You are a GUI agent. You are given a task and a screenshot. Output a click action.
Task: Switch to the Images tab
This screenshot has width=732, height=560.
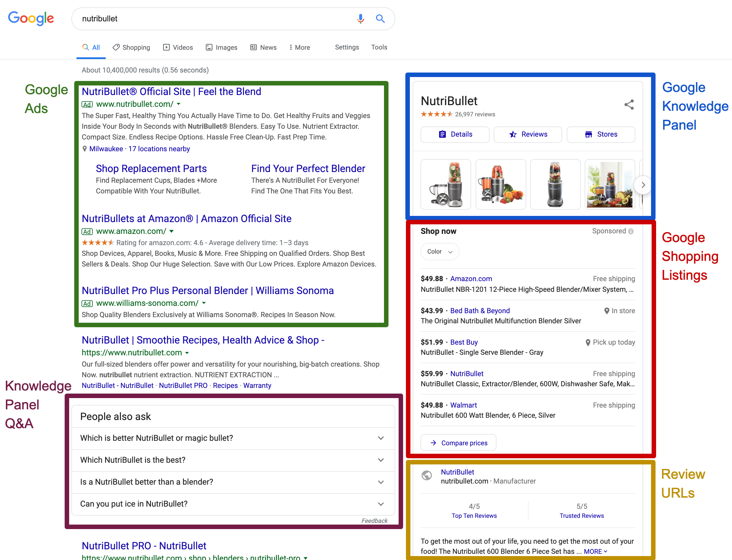pyautogui.click(x=222, y=47)
